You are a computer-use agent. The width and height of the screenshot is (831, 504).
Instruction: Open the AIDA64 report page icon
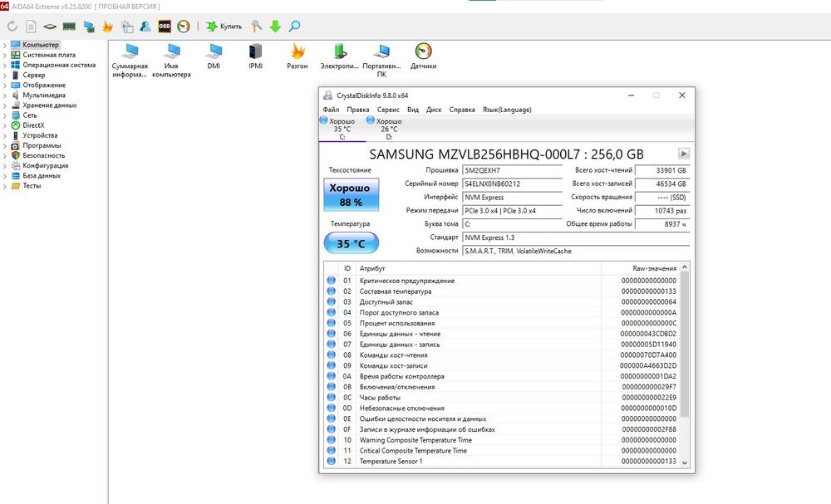point(32,26)
